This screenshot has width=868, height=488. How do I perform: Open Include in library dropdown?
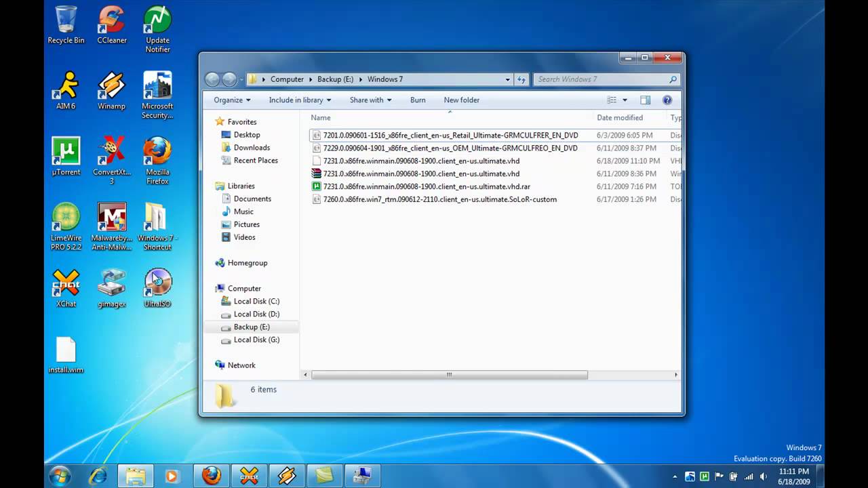(x=300, y=100)
